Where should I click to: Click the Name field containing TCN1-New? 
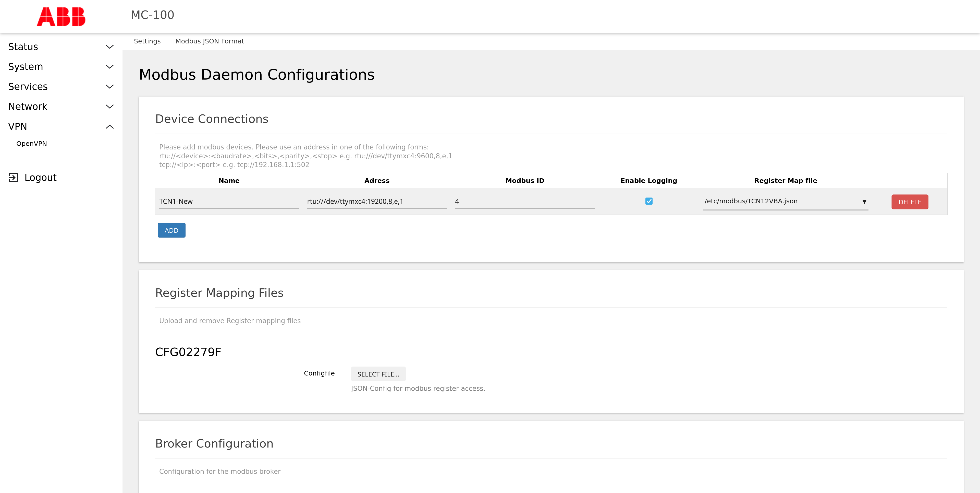pos(228,201)
